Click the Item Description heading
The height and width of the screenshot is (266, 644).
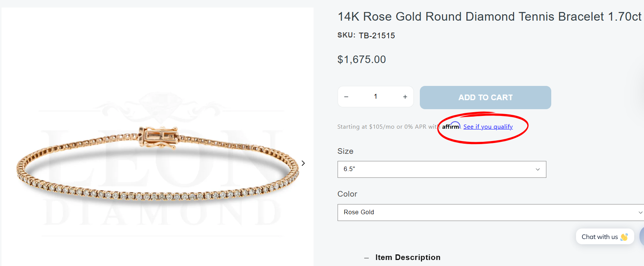(408, 257)
